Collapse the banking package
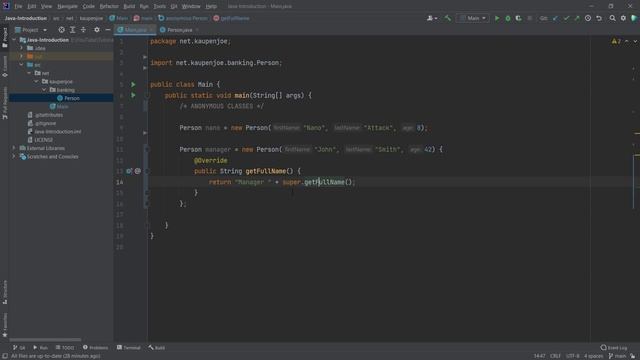The height and width of the screenshot is (360, 640). [x=44, y=90]
